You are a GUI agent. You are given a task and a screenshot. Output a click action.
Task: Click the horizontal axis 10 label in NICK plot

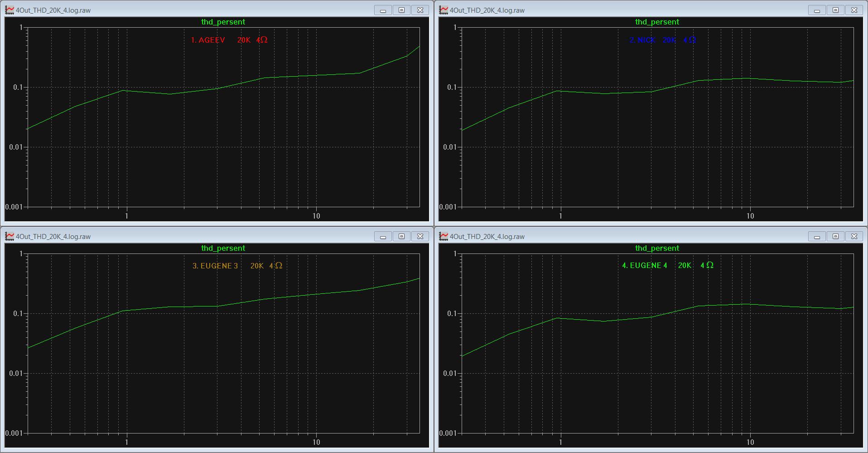[750, 216]
